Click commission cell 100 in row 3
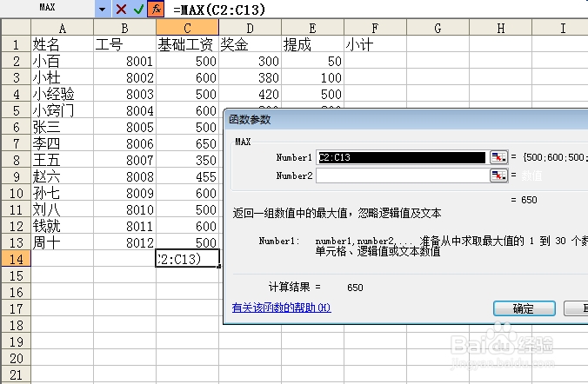Viewport: 588px width, 384px height. [313, 77]
